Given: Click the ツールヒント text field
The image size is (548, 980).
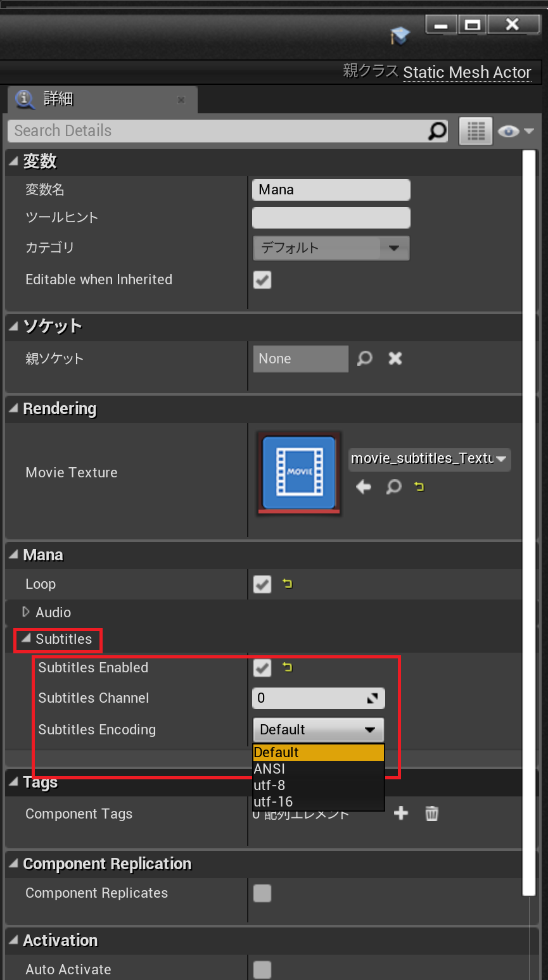Looking at the screenshot, I should point(331,218).
